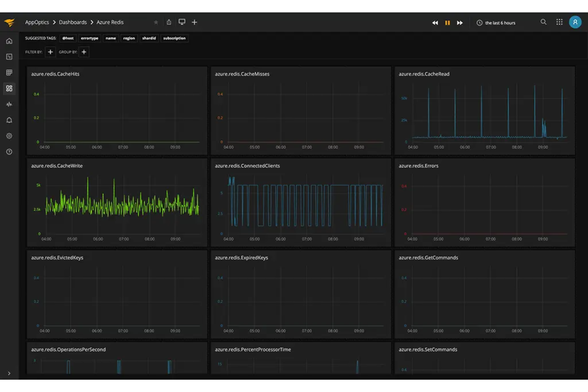Add a filter with the FILTER BY plus button
588x392 pixels.
(50, 52)
